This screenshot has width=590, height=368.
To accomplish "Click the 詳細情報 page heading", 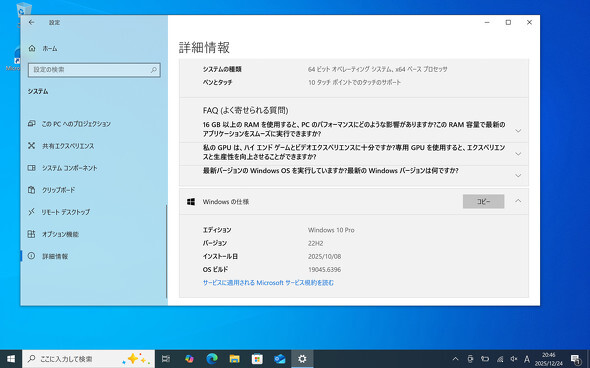I will (204, 47).
